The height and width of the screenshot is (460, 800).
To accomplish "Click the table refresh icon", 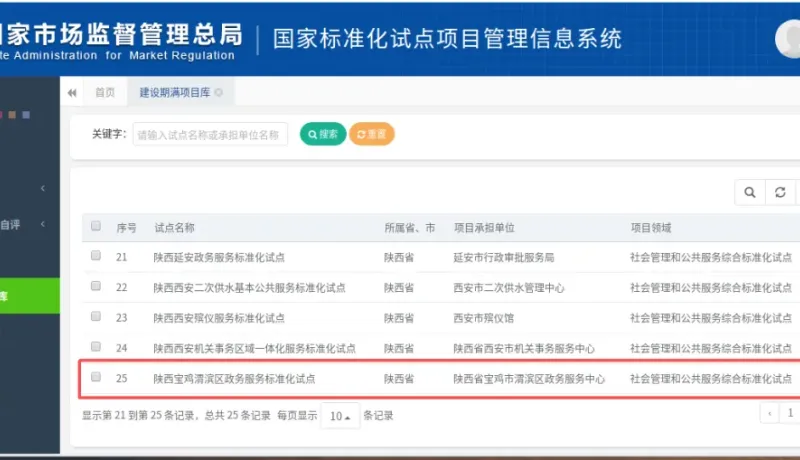I will coord(780,192).
